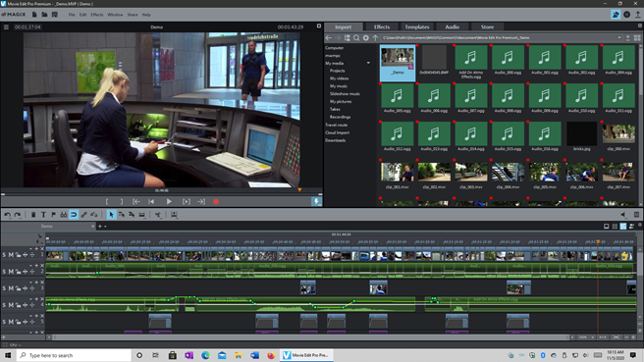Viewport: 644px width, 362px height.
Task: Toggle the proxy preview lightning button
Action: 316,201
